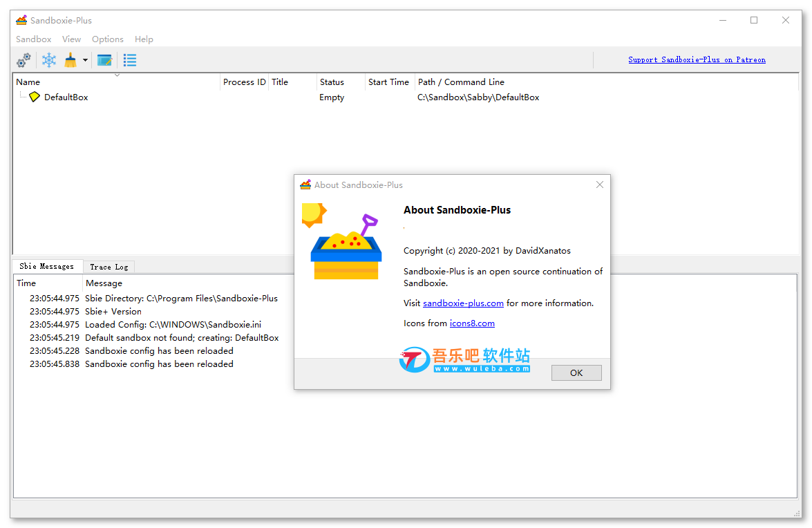The image size is (812, 528).
Task: Confirm the About dialog with OK
Action: 576,373
